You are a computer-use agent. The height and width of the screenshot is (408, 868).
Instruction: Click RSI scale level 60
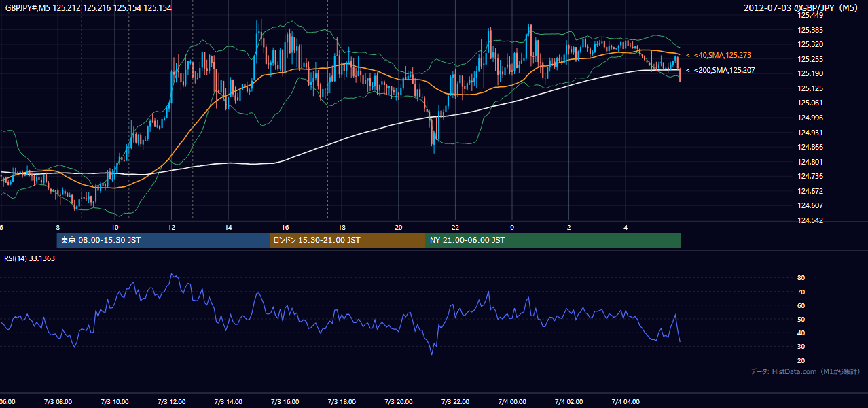tap(801, 305)
